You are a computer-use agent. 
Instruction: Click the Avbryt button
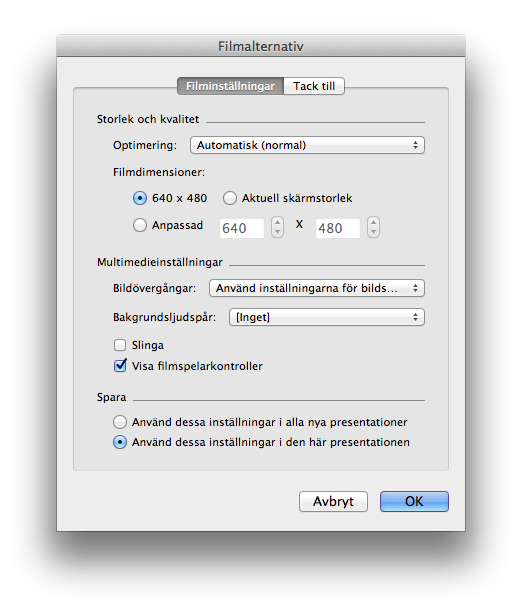(x=333, y=501)
